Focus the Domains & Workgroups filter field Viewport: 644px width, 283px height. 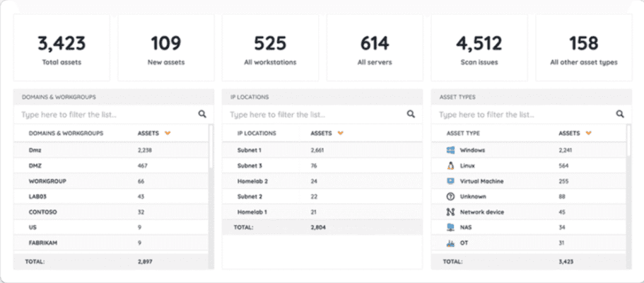coord(114,115)
